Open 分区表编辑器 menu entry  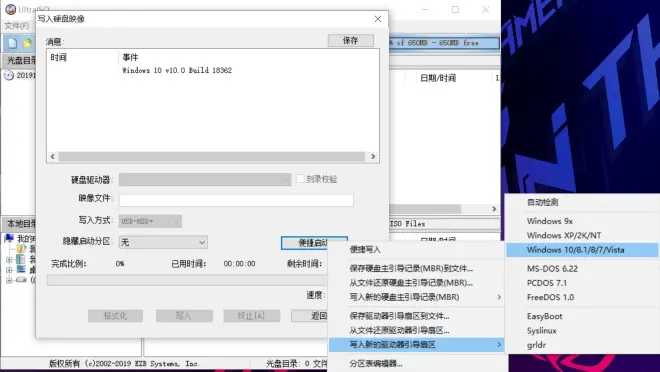click(376, 363)
